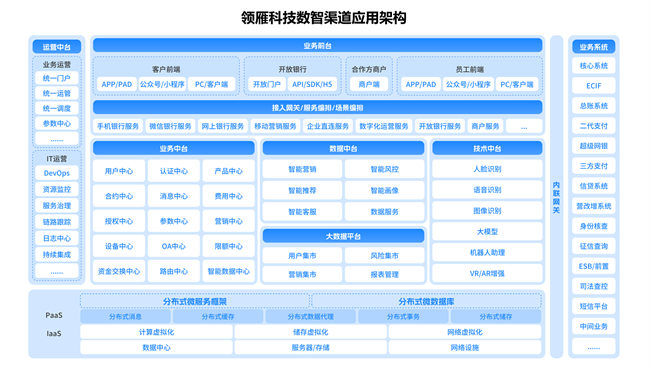Click the 业务前台 header bar
This screenshot has width=650, height=367.
tap(318, 46)
